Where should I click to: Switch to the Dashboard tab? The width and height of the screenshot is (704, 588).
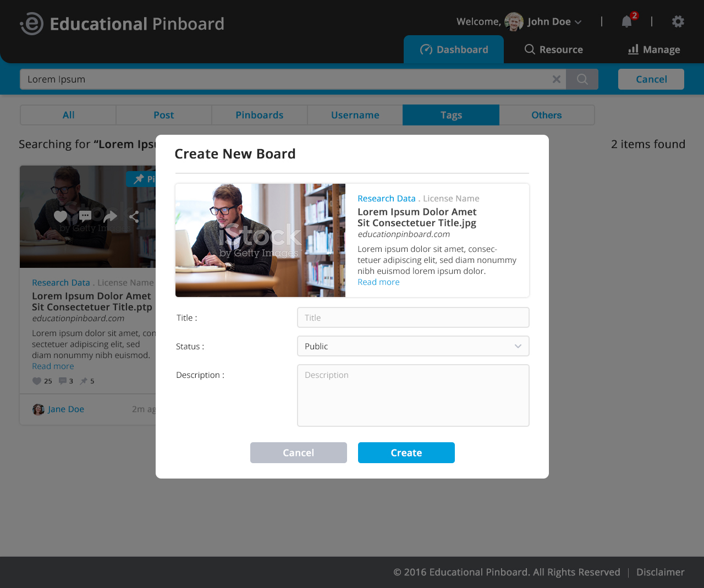(454, 50)
